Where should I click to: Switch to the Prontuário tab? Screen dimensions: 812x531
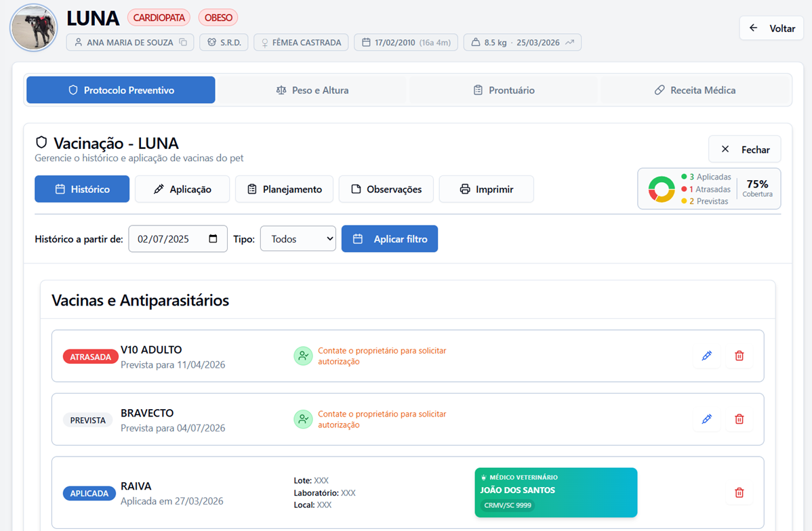coord(504,90)
